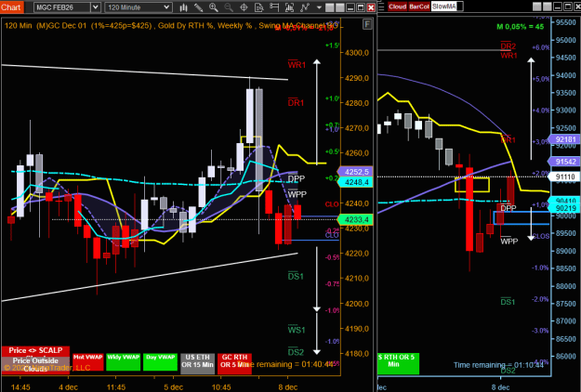Open the 120 Minute interval dropdown

[139, 7]
